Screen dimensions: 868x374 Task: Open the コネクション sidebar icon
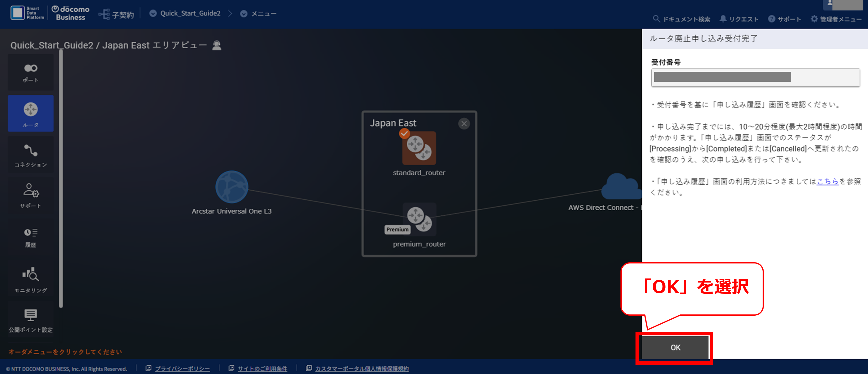(31, 155)
